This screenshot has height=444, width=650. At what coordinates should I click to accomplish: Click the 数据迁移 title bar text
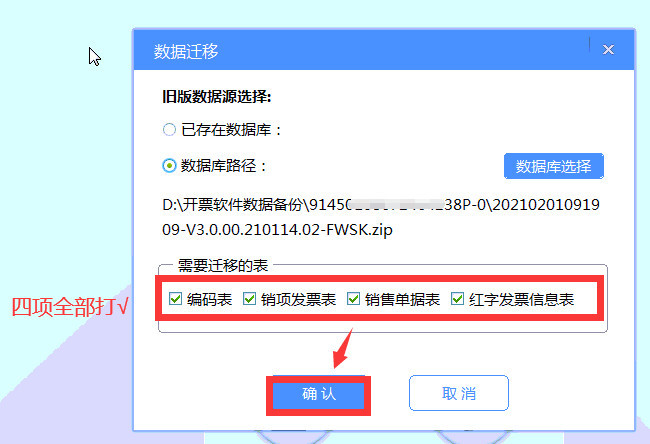[186, 51]
